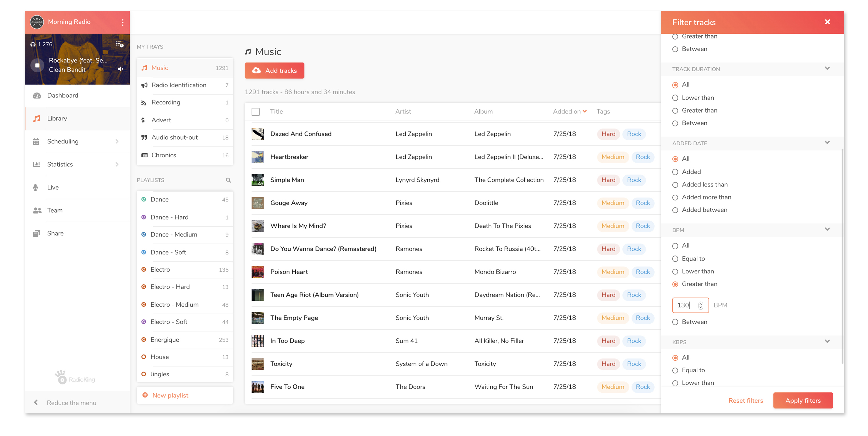Viewport: 868px width, 436px height.
Task: Click the Apply filters button
Action: (803, 400)
